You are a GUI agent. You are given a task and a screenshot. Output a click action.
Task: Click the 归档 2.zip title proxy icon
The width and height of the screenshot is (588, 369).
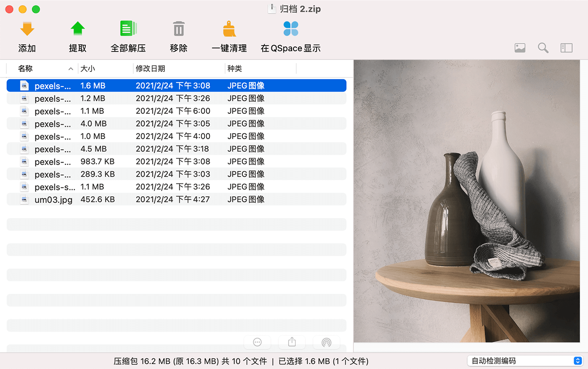pyautogui.click(x=271, y=8)
